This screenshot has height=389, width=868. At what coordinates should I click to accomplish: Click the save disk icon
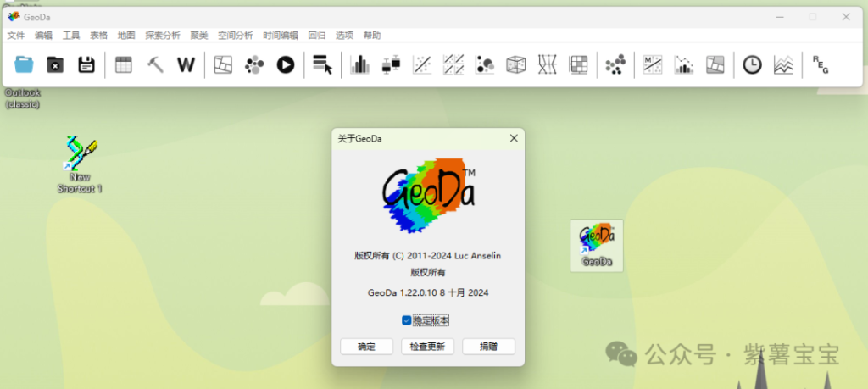[86, 64]
